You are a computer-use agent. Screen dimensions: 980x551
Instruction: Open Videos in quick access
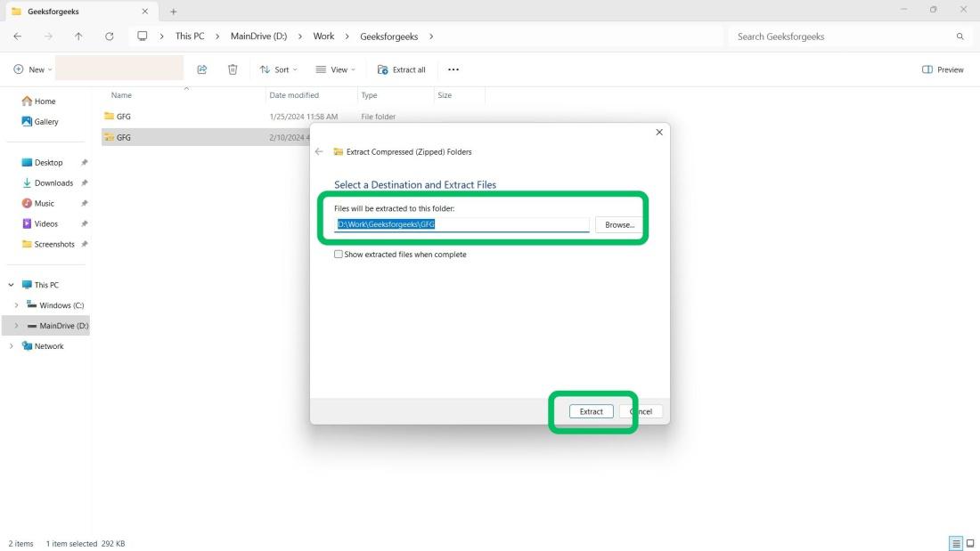(x=40, y=223)
